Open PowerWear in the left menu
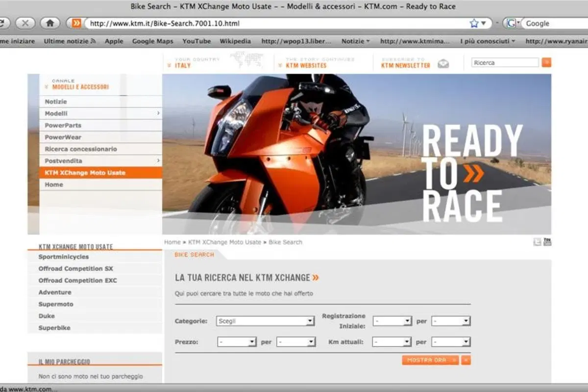 pyautogui.click(x=100, y=137)
